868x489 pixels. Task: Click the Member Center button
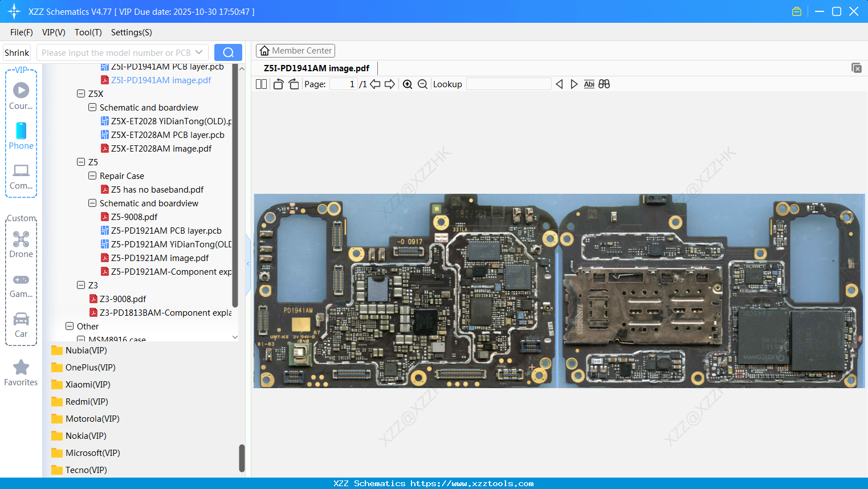[295, 51]
